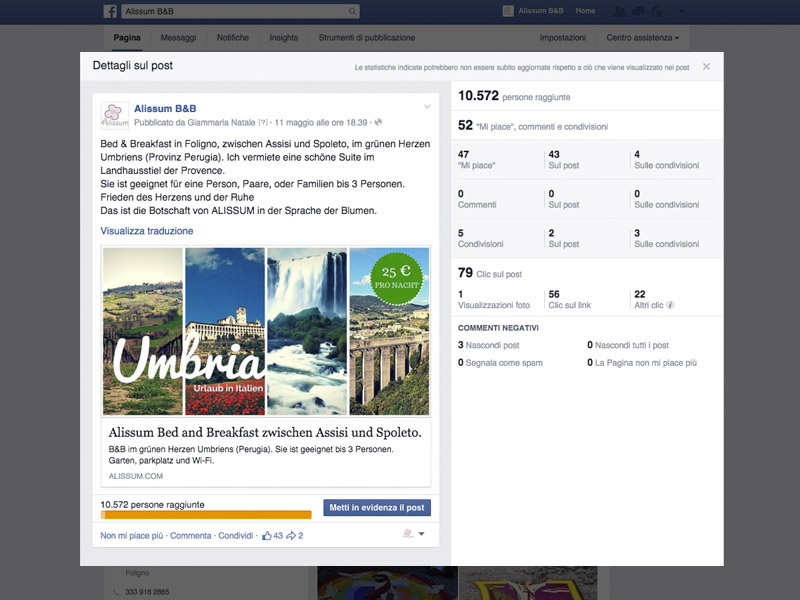Open messages icon in top bar
The height and width of the screenshot is (600, 800).
(638, 11)
